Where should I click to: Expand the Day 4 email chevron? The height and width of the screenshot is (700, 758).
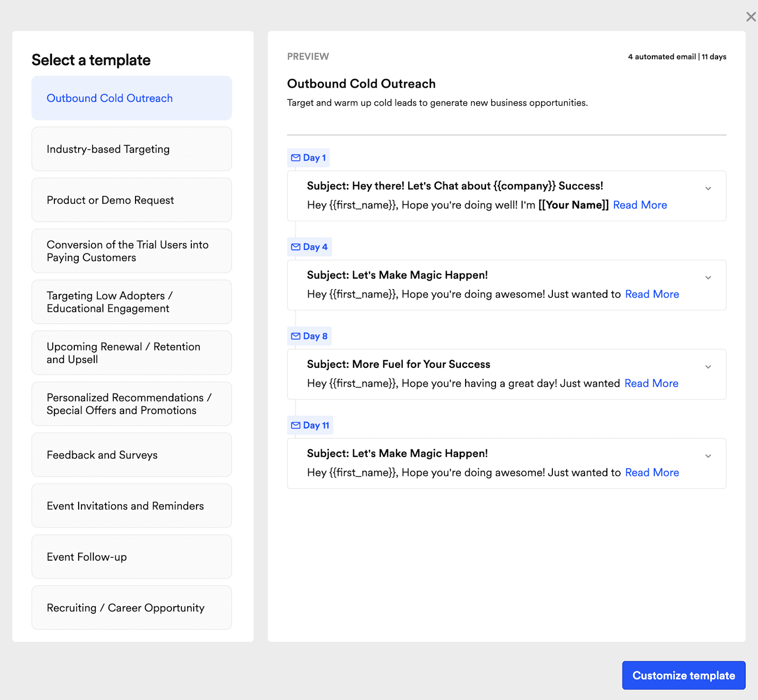(708, 278)
